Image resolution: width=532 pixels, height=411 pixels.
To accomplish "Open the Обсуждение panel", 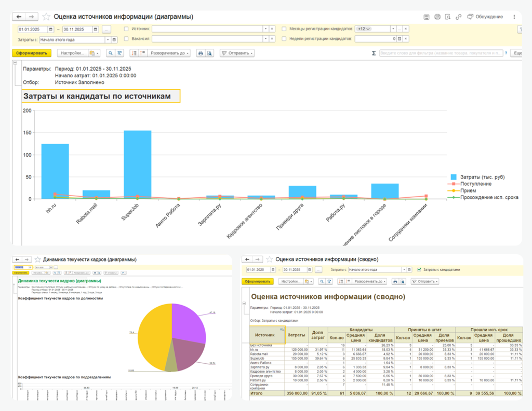I will (485, 17).
